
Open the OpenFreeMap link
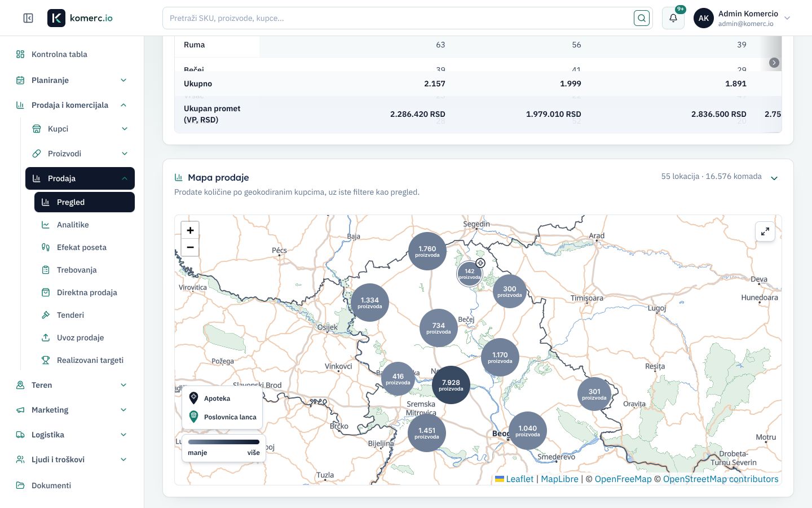pyautogui.click(x=623, y=479)
